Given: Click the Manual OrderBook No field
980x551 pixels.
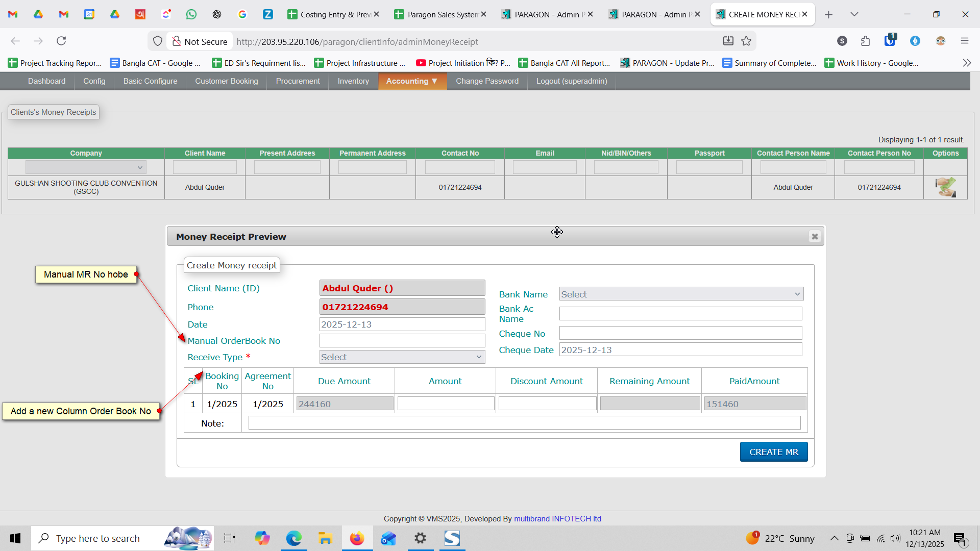Looking at the screenshot, I should pos(402,341).
